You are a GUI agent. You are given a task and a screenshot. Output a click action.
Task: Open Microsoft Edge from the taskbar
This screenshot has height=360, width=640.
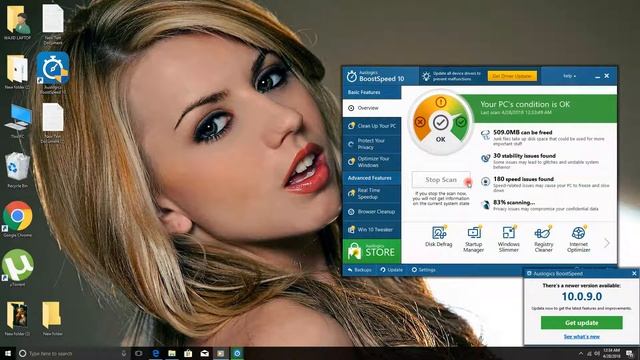pos(156,353)
